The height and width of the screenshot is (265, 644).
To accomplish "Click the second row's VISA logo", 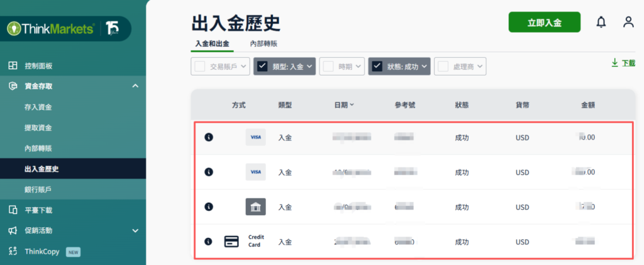I will [256, 172].
